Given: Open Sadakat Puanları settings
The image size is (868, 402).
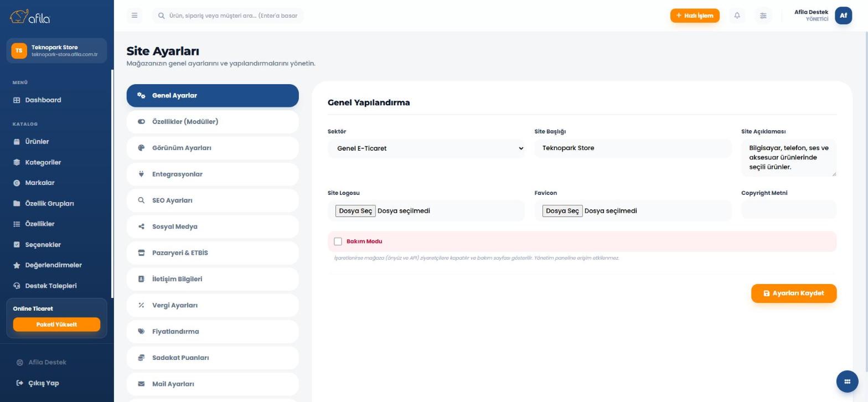Looking at the screenshot, I should pos(213,358).
